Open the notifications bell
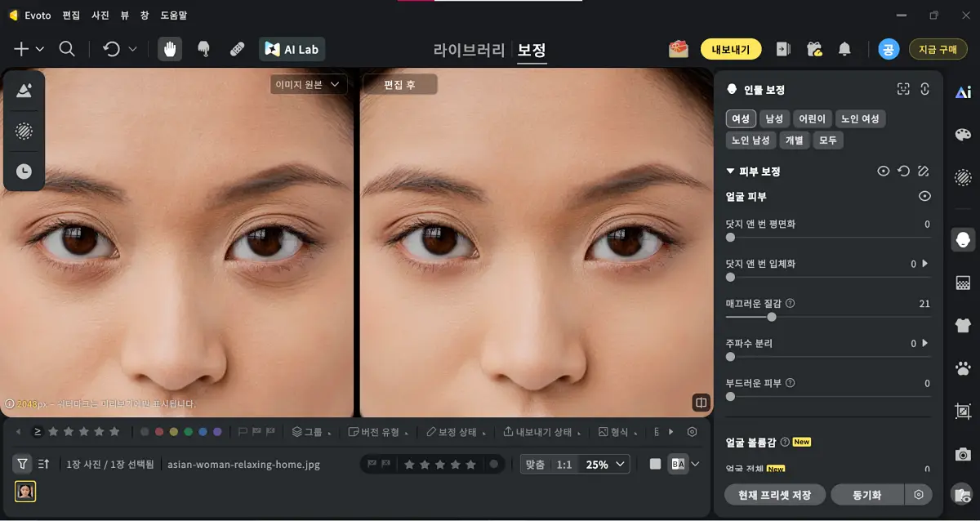Viewport: 980px width, 521px height. coord(844,49)
